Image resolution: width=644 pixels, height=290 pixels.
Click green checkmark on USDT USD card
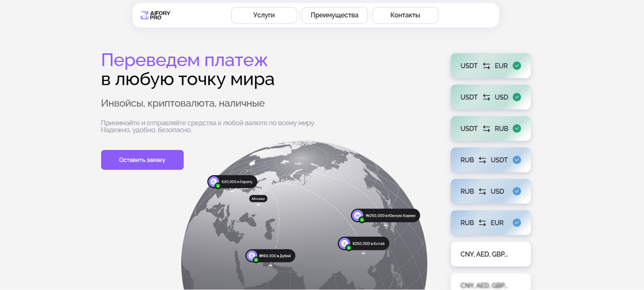[x=517, y=97]
